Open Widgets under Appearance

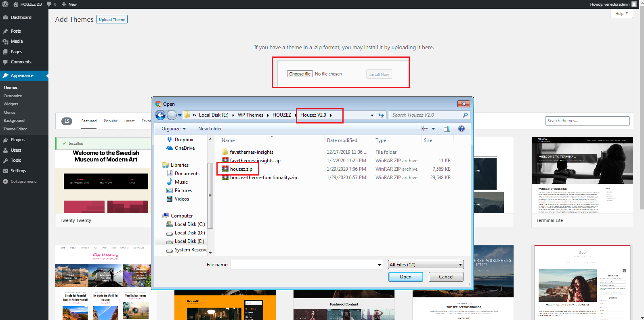pos(11,104)
